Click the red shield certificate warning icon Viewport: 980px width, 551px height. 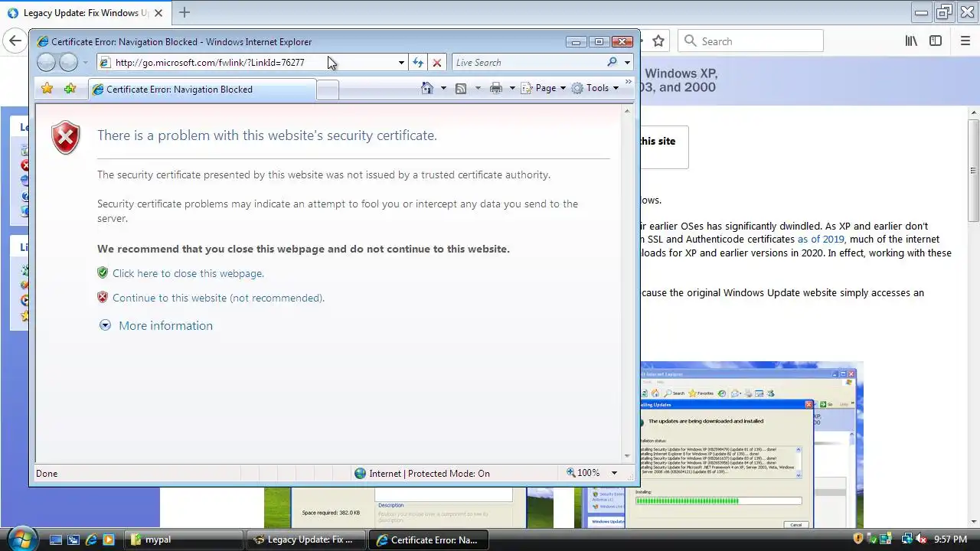pos(66,138)
